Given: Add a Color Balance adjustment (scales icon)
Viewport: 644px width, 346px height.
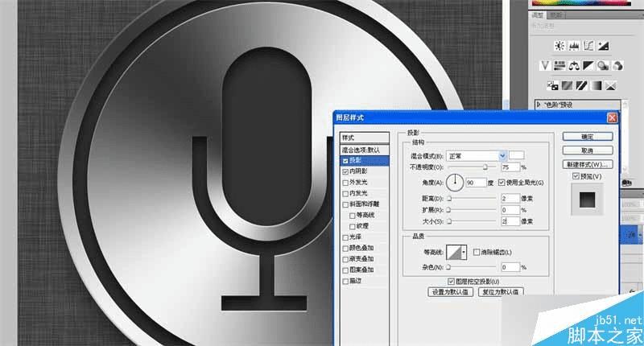Looking at the screenshot, I should tap(574, 66).
